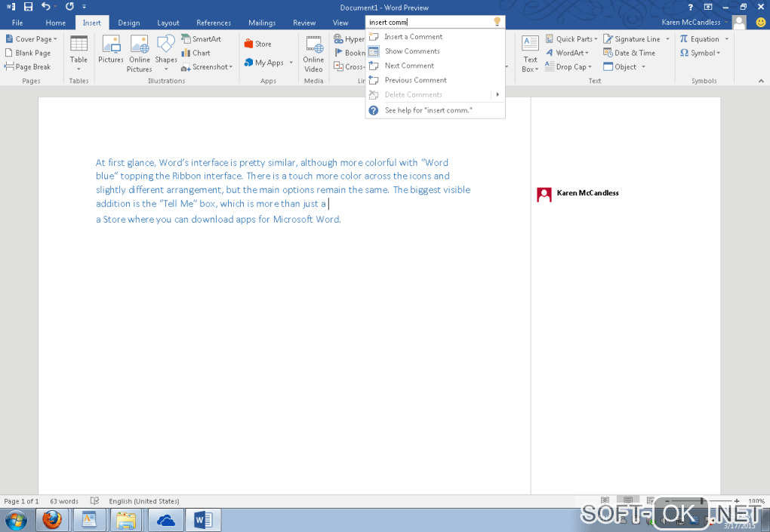
Task: Customize Quick Access Toolbar dropdown
Action: 84,7
